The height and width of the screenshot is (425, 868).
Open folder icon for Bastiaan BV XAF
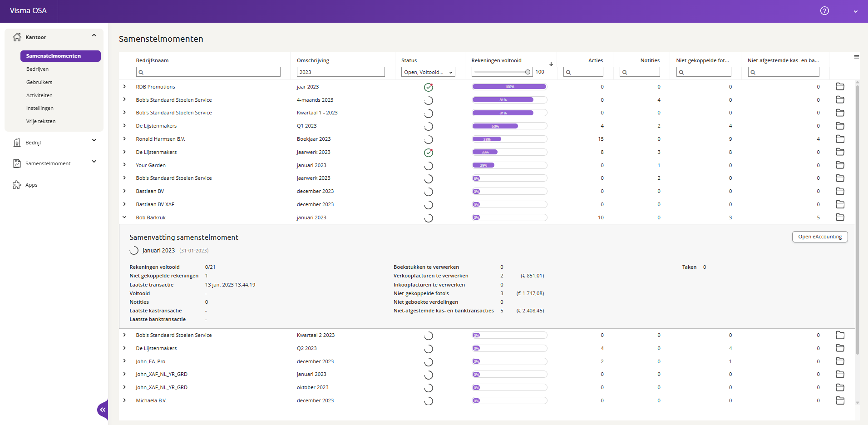tap(840, 204)
